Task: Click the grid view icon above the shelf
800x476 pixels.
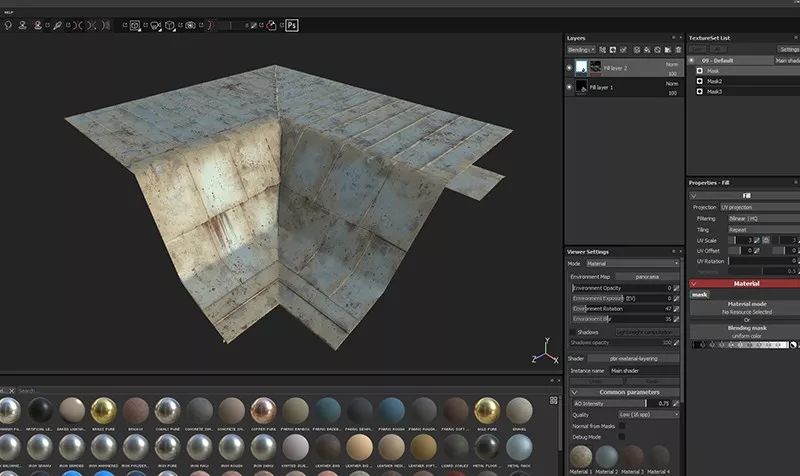Action: click(x=554, y=400)
